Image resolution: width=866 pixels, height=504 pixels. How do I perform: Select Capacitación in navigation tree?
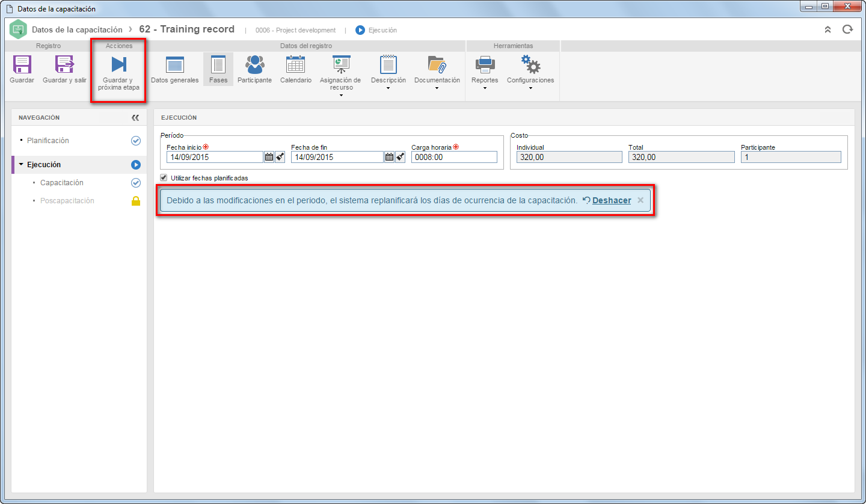[x=62, y=183]
